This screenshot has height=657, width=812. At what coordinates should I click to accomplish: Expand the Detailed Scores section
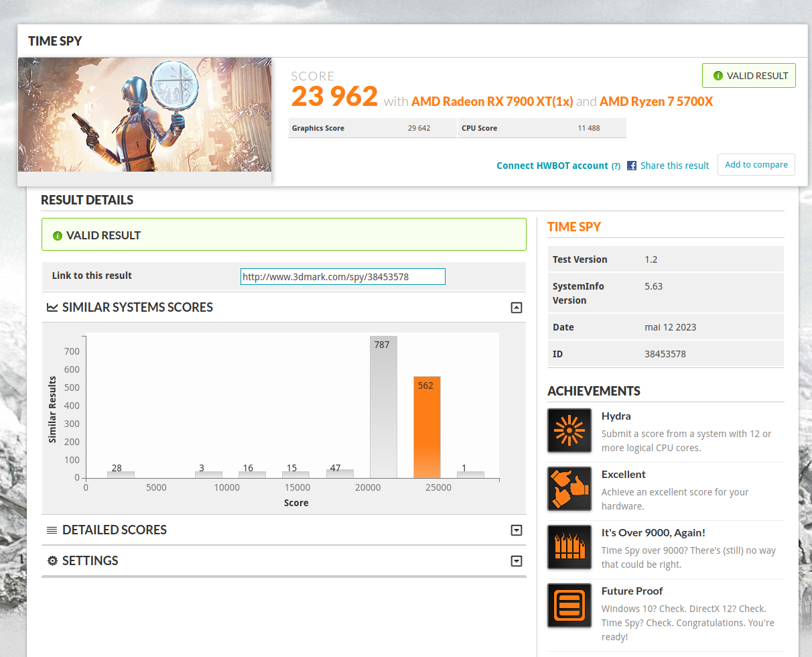[x=516, y=530]
